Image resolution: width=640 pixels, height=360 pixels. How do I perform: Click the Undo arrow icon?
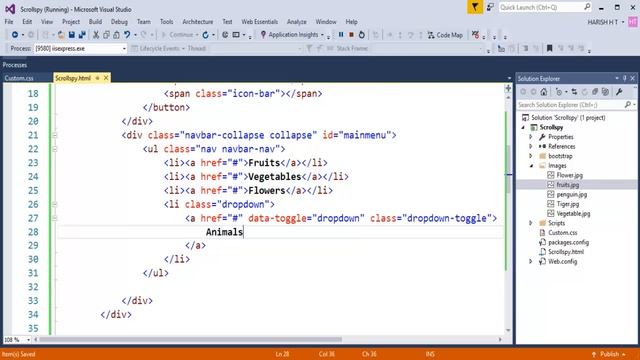pos(127,35)
